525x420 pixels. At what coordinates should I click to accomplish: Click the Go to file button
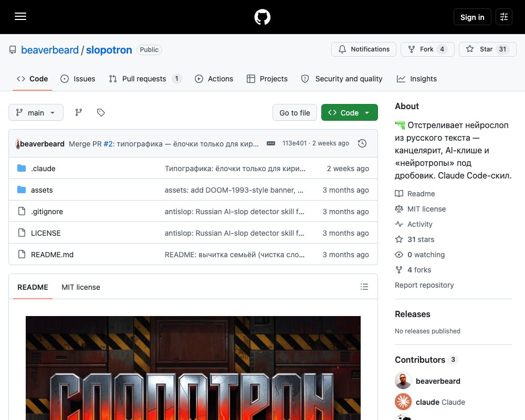pyautogui.click(x=295, y=112)
